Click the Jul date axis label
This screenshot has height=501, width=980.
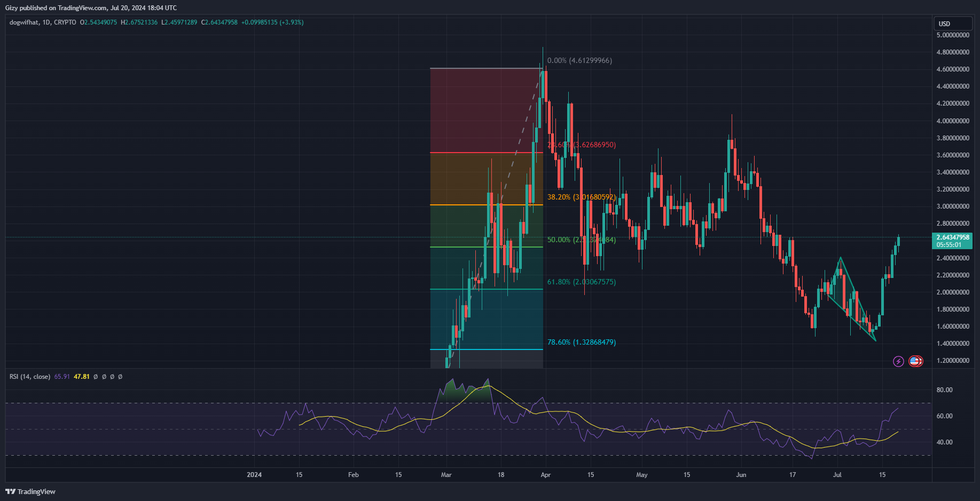coord(837,475)
